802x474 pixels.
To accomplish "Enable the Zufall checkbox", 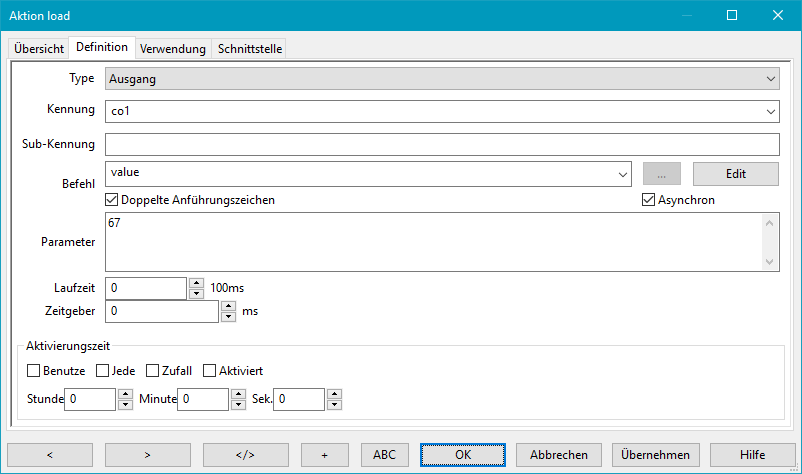I will click(153, 371).
